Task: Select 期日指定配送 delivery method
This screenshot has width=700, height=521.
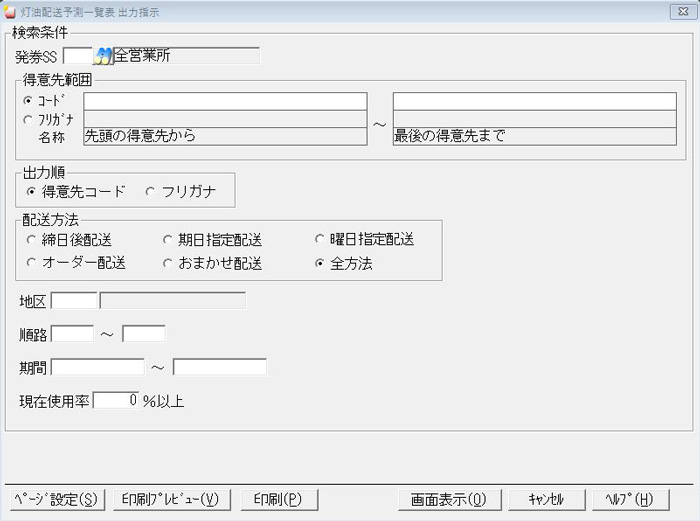Action: (x=168, y=240)
